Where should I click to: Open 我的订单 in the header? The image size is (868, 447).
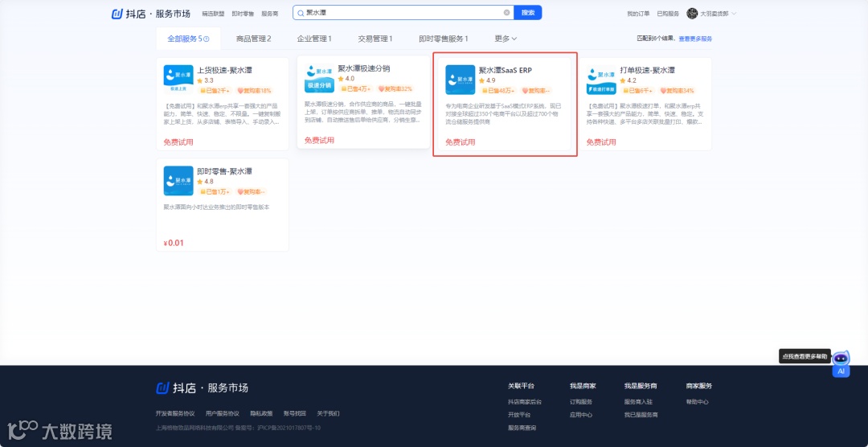(x=638, y=14)
